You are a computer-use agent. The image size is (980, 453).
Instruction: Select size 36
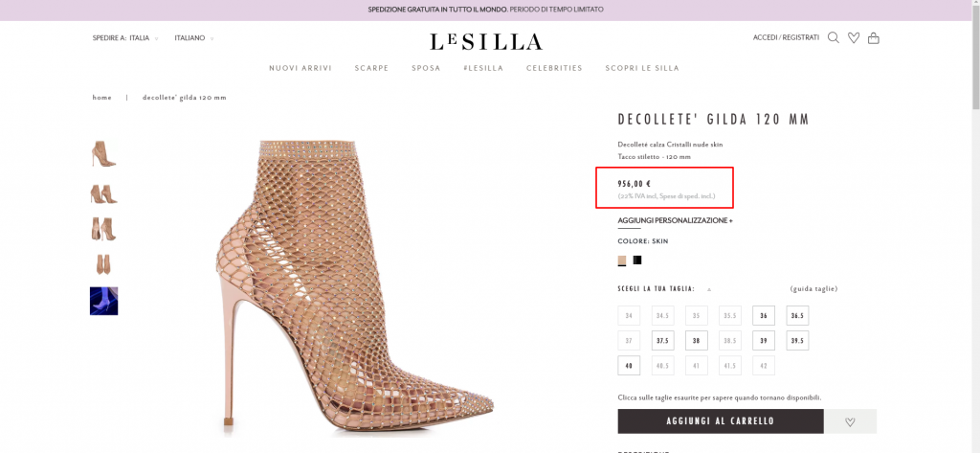(x=764, y=315)
